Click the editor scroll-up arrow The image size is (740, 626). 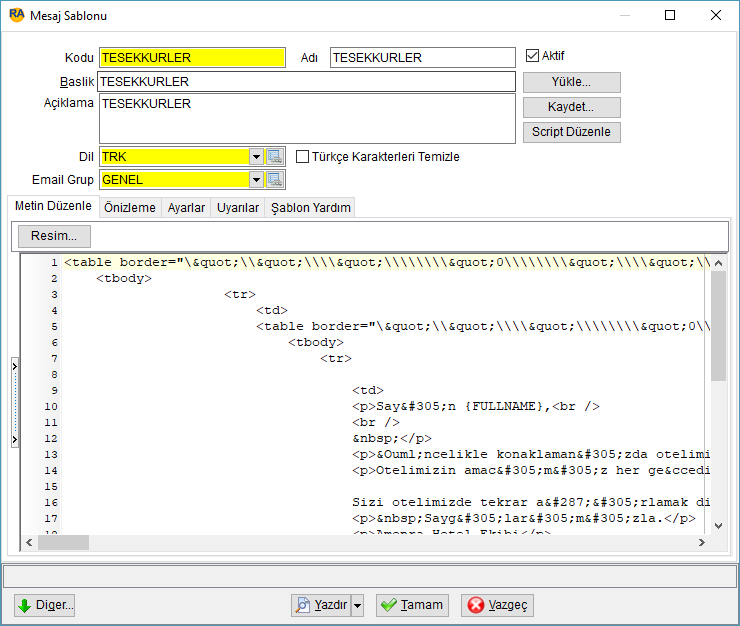718,263
